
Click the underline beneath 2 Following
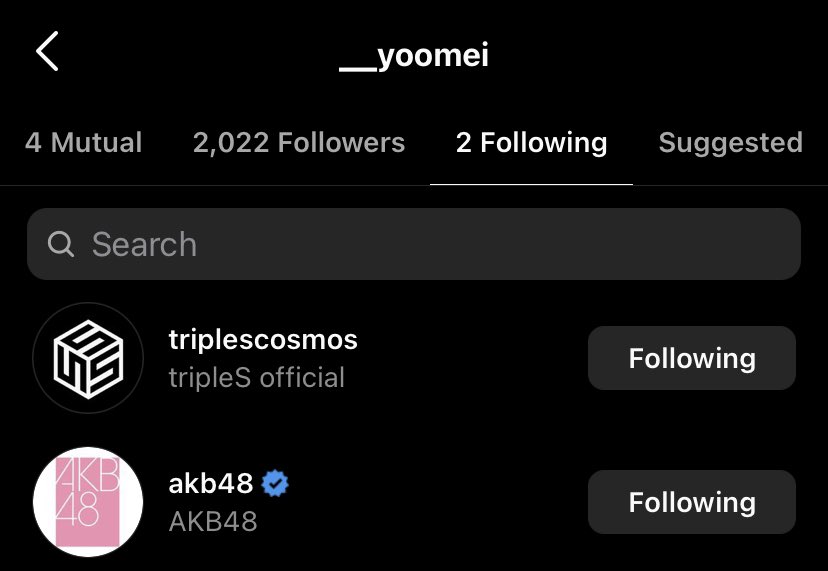click(531, 184)
